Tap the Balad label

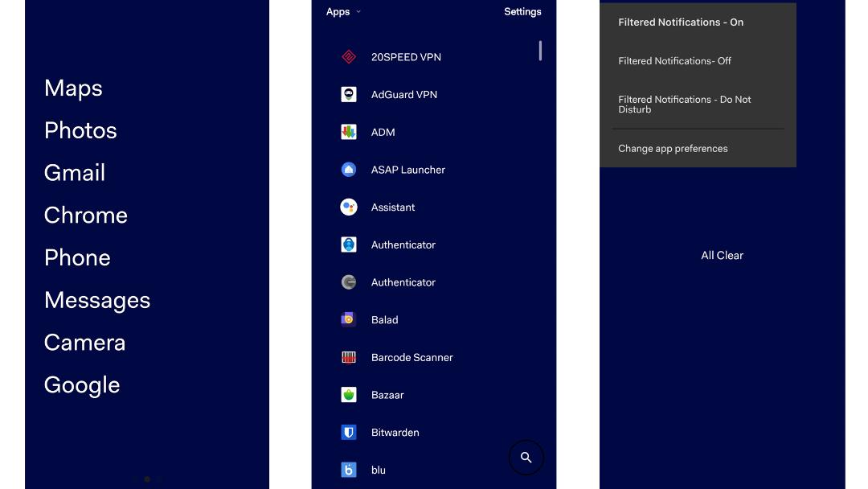coord(385,320)
